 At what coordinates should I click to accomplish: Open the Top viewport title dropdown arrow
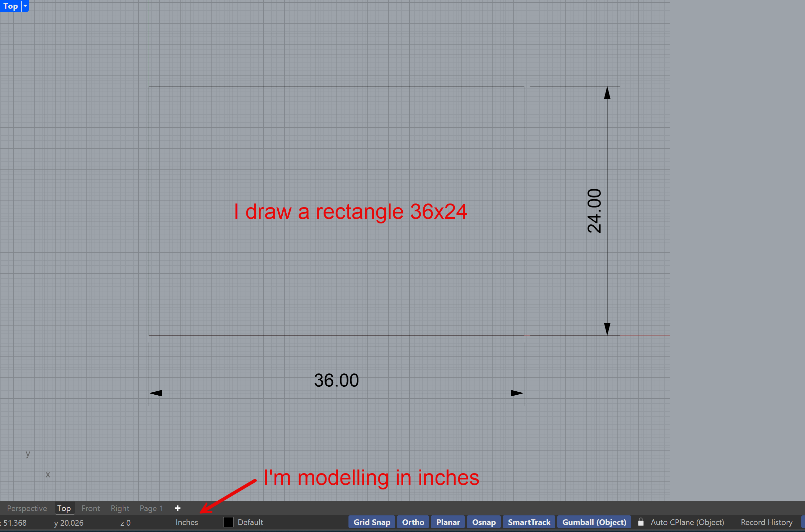coord(25,6)
